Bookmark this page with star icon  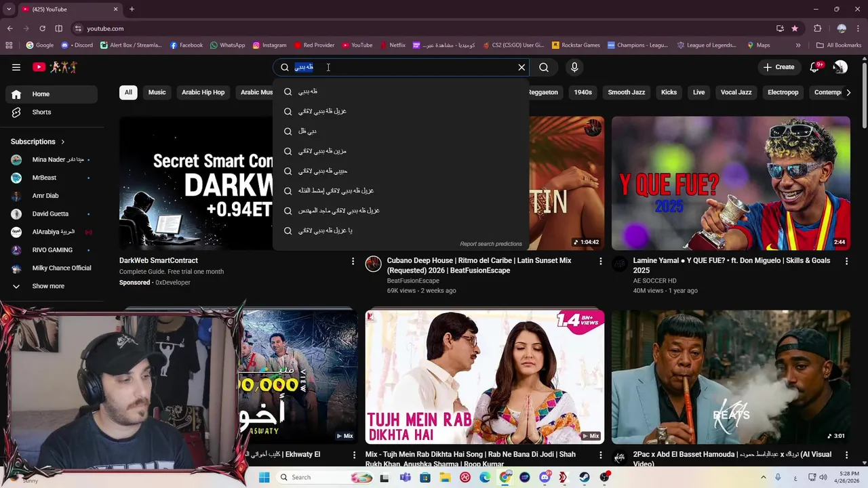point(795,28)
